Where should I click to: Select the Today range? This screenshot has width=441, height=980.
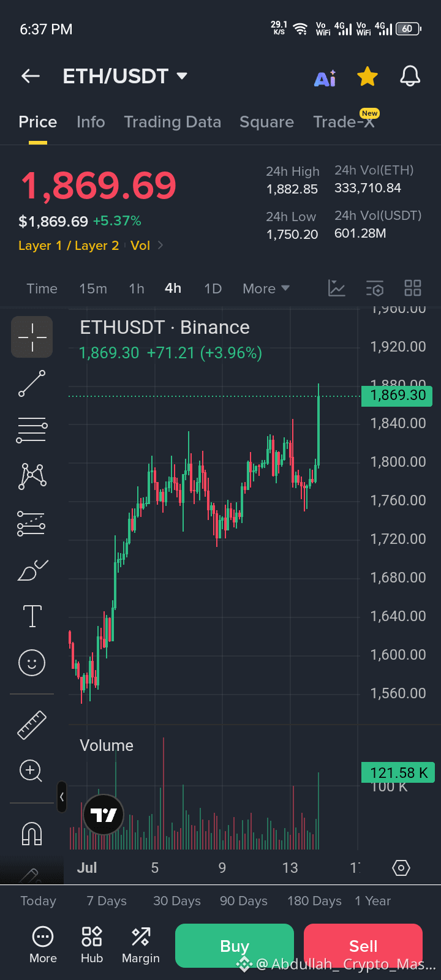(x=38, y=901)
